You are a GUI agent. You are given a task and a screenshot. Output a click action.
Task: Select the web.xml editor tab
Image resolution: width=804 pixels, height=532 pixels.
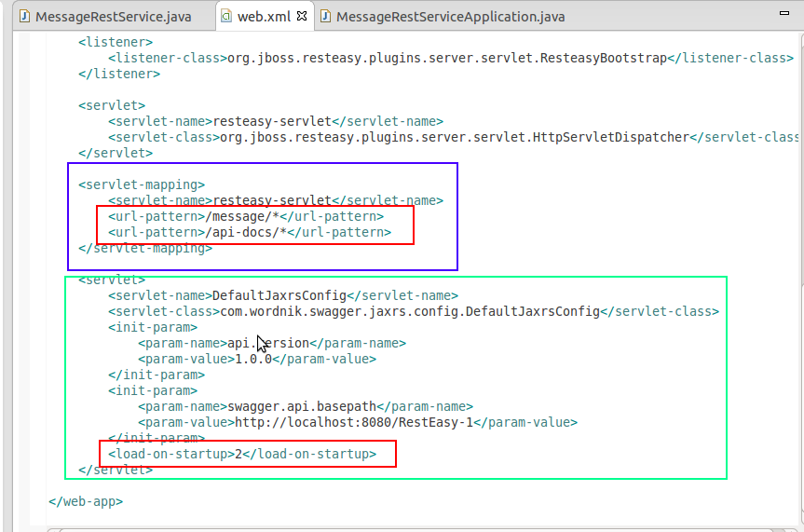264,17
